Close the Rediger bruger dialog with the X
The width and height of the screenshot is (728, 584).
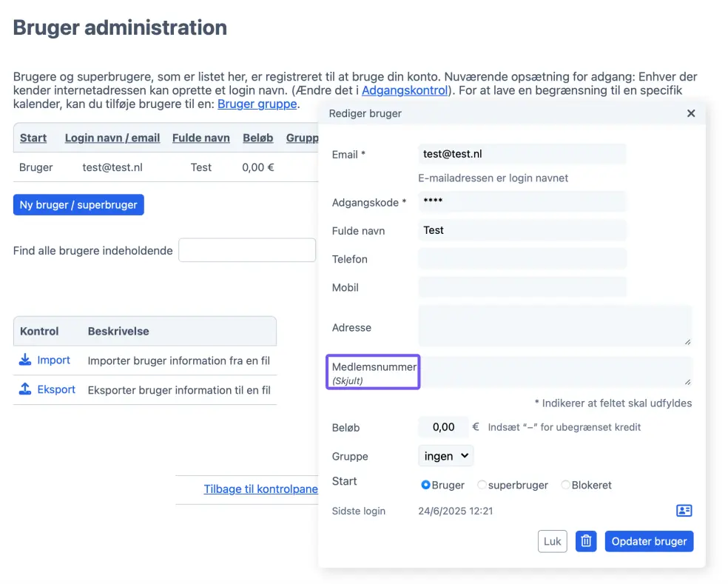[x=690, y=113]
